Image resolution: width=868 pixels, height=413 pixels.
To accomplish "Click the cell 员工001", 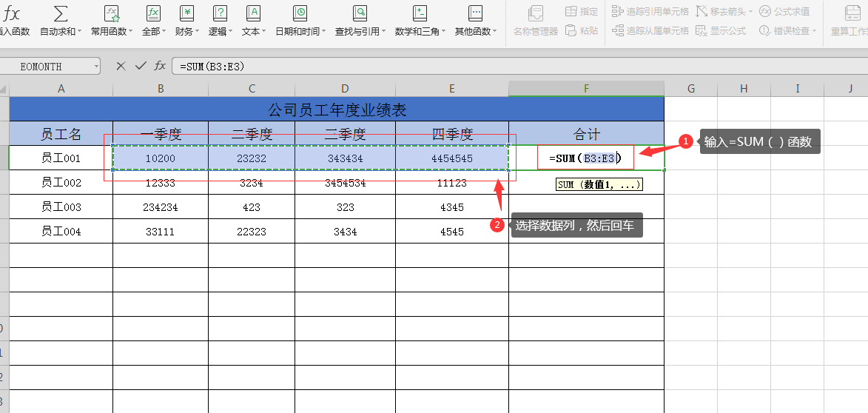I will tap(61, 158).
